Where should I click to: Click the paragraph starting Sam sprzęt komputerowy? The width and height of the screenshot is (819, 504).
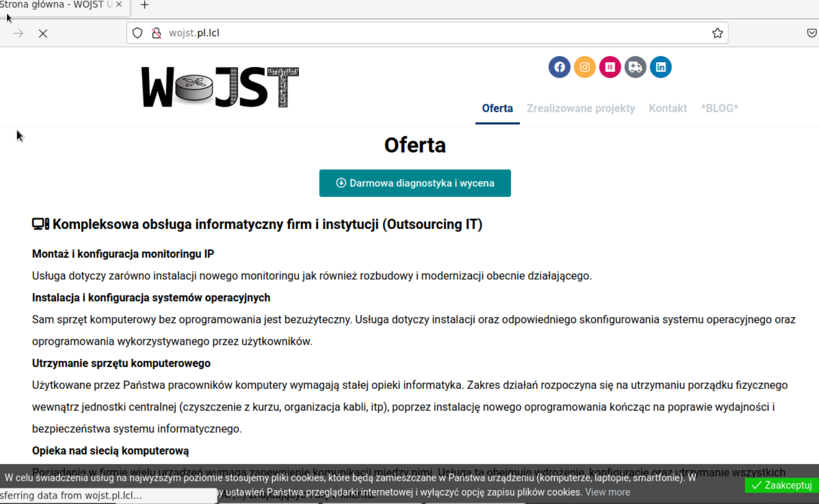pos(414,331)
